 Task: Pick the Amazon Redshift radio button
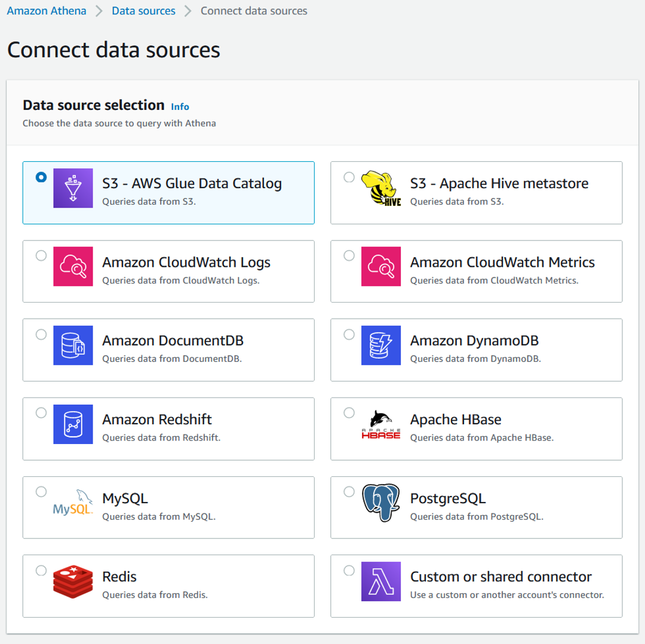click(x=41, y=412)
